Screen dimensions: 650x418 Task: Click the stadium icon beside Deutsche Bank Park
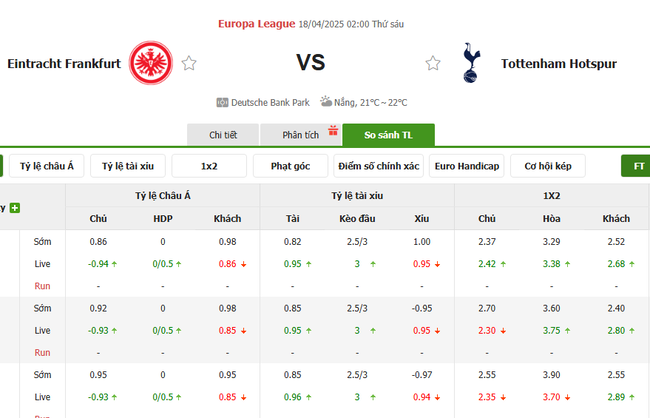pyautogui.click(x=222, y=102)
